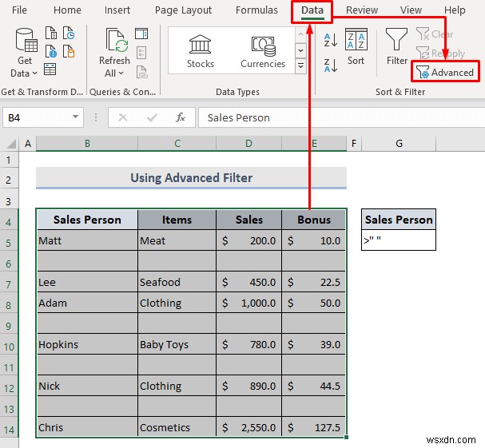Click cell containing 'Seafood'
The image size is (485, 448).
pos(177,282)
